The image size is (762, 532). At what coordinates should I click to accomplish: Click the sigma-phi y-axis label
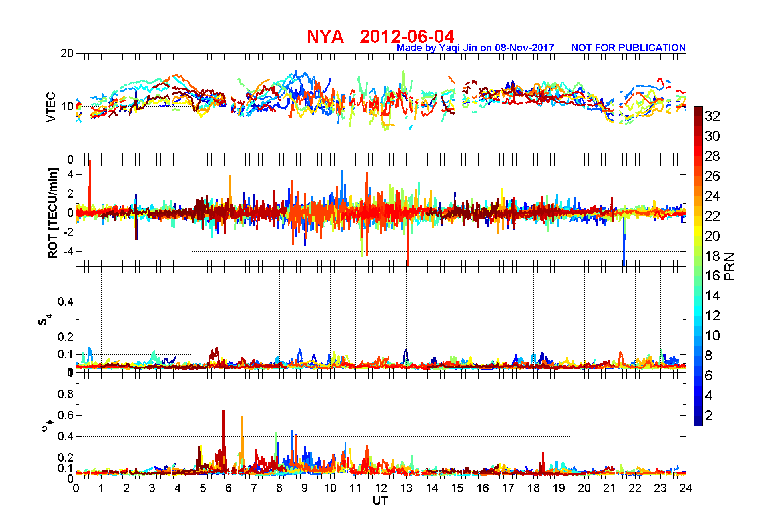coord(47,425)
